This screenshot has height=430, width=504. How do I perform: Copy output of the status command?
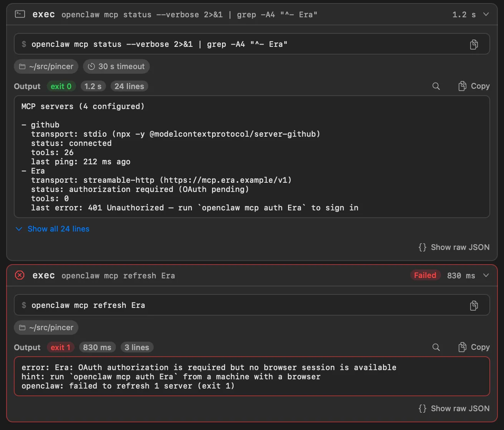tap(474, 86)
